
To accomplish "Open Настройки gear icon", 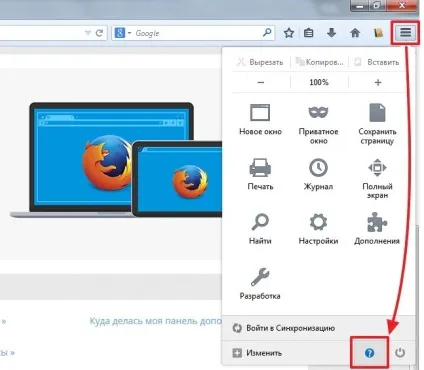I will point(318,222).
